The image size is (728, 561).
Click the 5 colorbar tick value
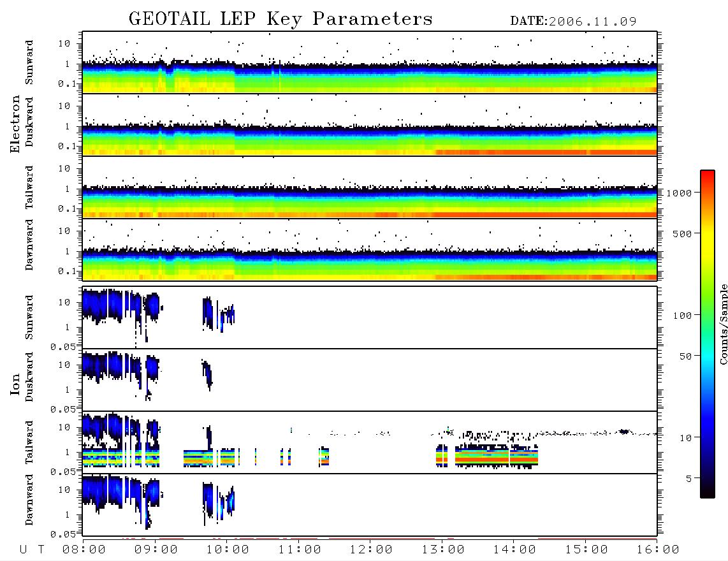(x=689, y=479)
